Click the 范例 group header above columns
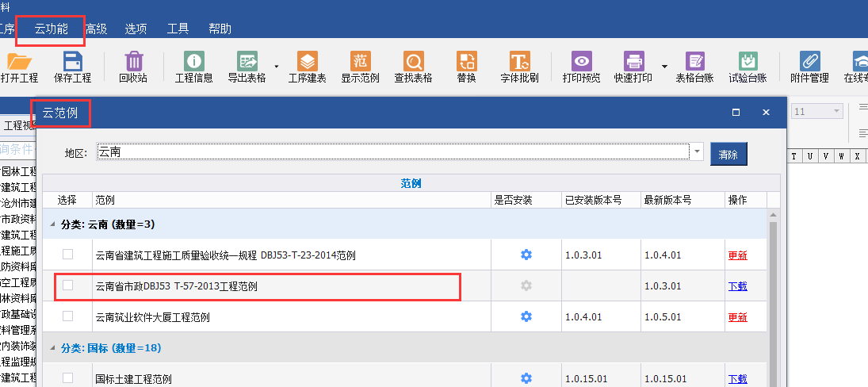Screen dimensions: 868x387 [x=411, y=183]
